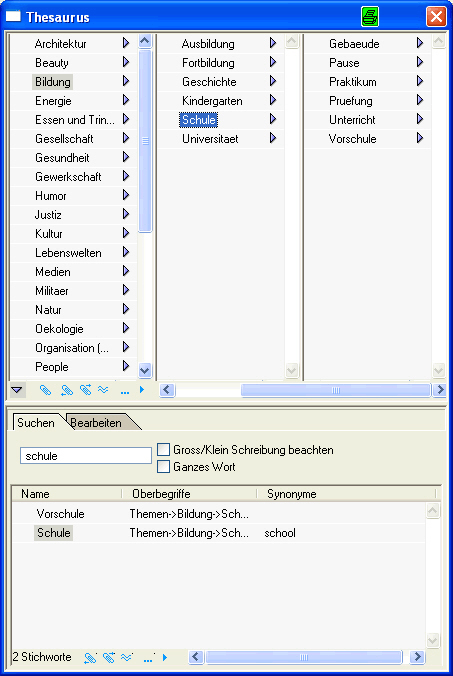The image size is (453, 676).
Task: Expand the Architektur category arrow
Action: (x=126, y=43)
